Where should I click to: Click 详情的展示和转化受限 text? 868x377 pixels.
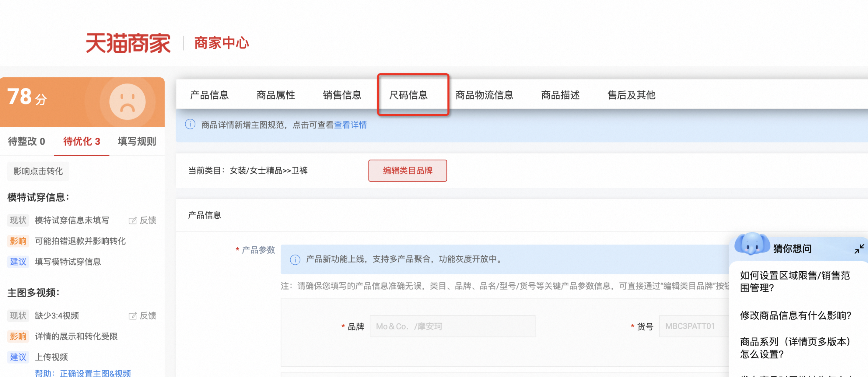point(76,336)
